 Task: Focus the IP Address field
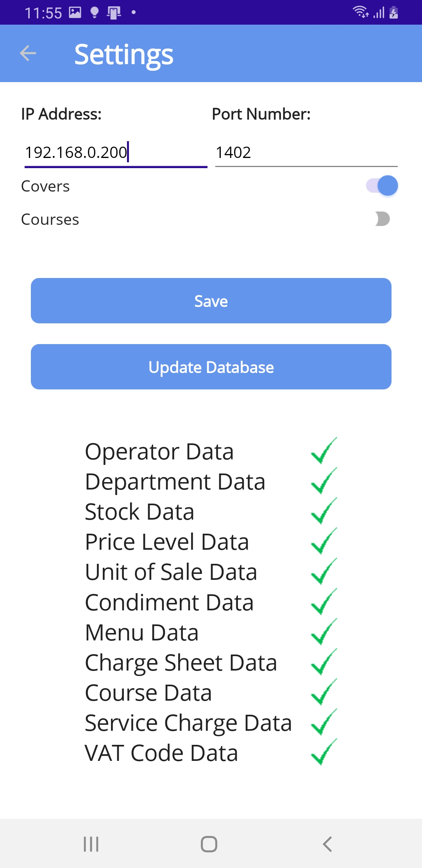[116, 152]
